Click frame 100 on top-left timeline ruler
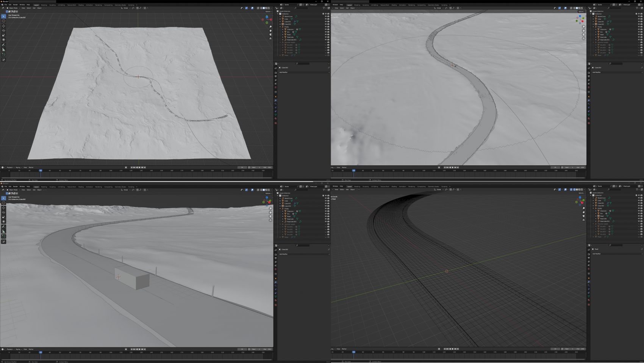The image size is (644, 363). coord(111,170)
